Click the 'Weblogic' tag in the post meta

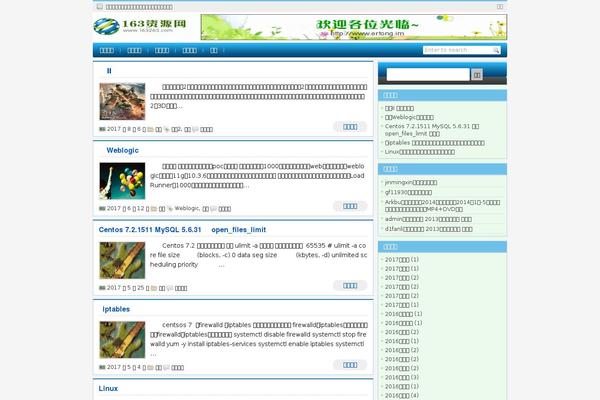click(x=187, y=209)
